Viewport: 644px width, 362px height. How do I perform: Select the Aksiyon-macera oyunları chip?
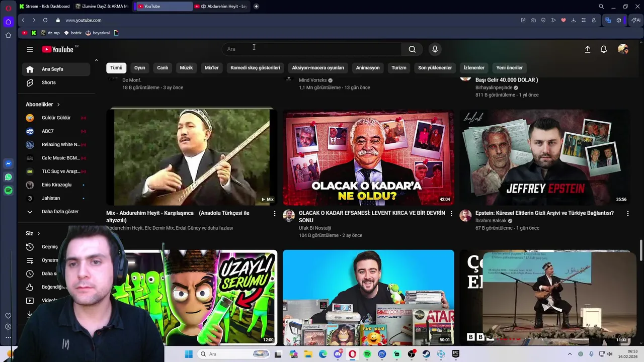click(318, 67)
